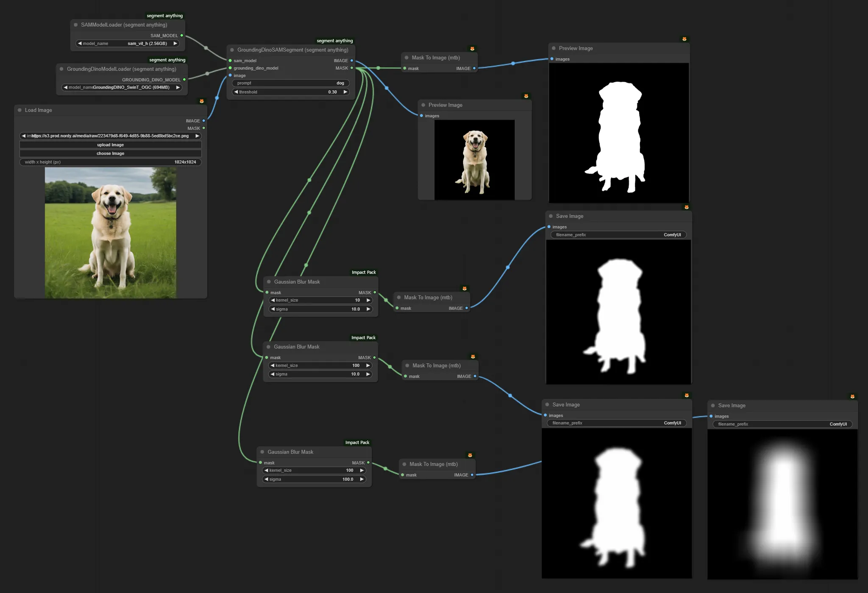Viewport: 868px width, 593px height.
Task: Click right arrow on sam_vit_h model_name
Action: (x=175, y=43)
